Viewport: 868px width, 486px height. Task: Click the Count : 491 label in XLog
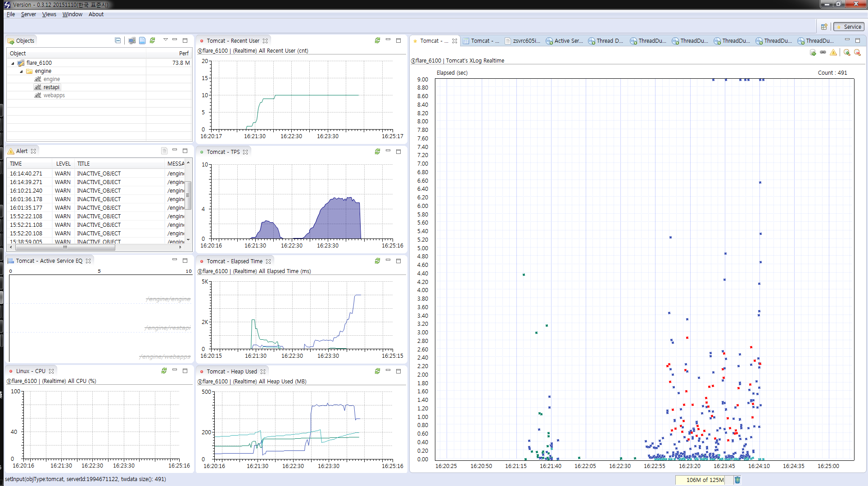click(x=832, y=73)
